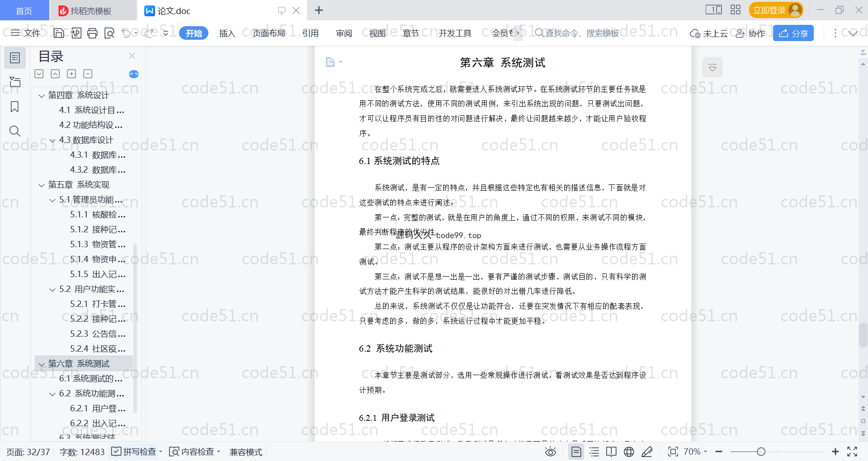868x461 pixels.
Task: Click the blue AI assistant icon in 目录 panel
Action: 134,74
